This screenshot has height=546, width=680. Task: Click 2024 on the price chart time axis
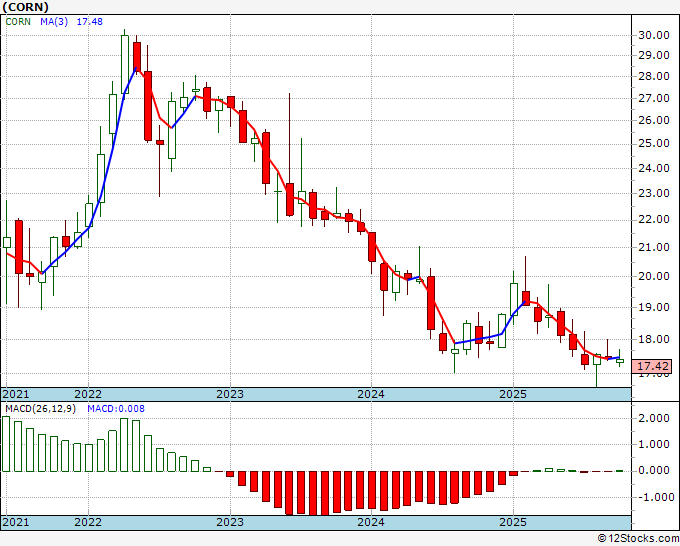coord(371,394)
